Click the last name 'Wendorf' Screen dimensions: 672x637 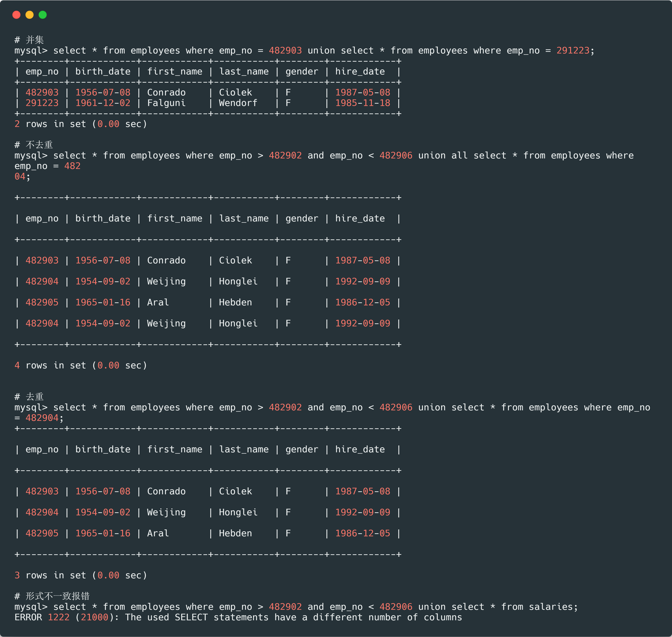coord(238,103)
